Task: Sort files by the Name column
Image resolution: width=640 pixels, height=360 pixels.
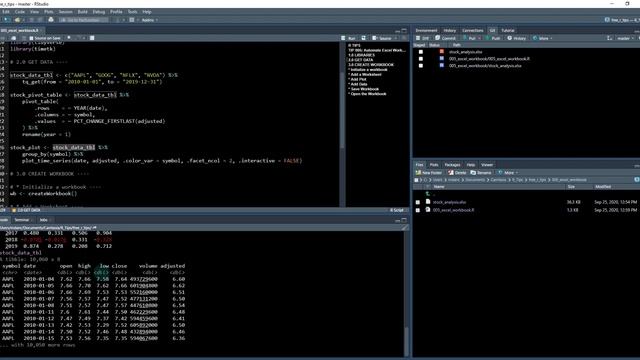Action: 439,187
